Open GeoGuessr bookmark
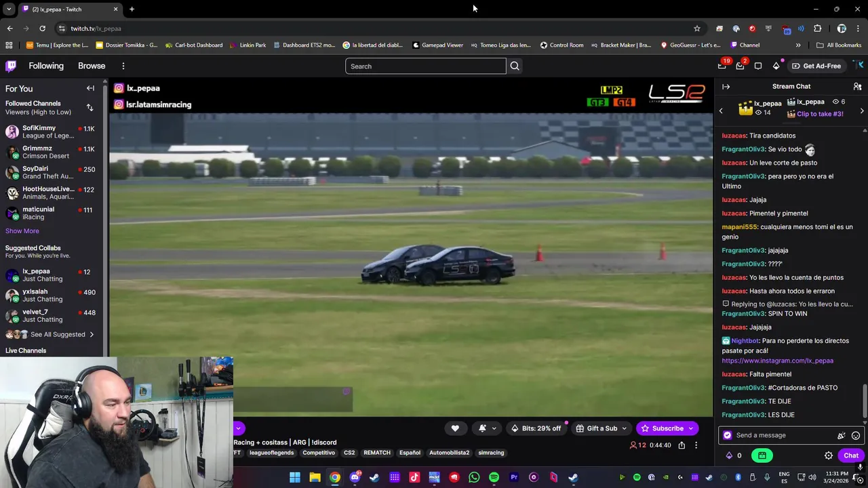 (x=690, y=45)
